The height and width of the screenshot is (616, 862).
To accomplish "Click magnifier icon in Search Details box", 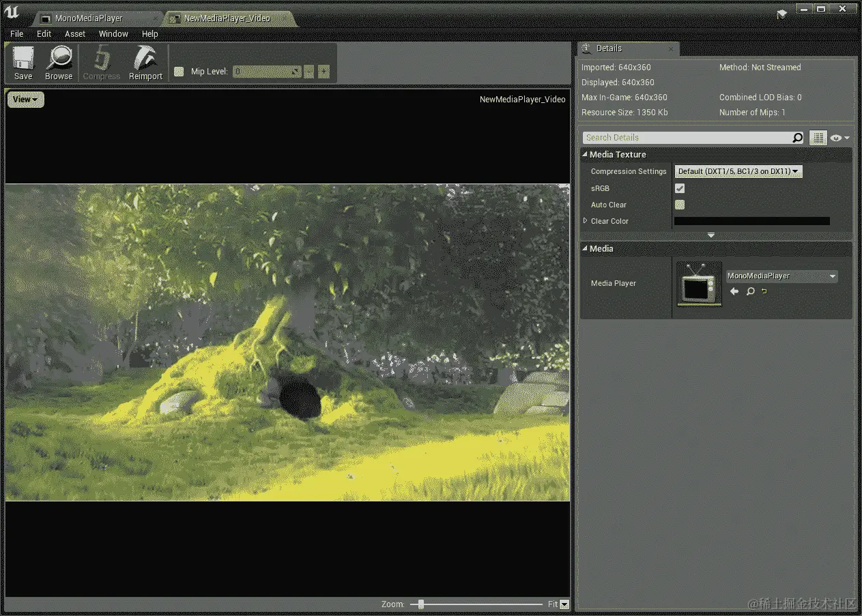I will pyautogui.click(x=797, y=138).
